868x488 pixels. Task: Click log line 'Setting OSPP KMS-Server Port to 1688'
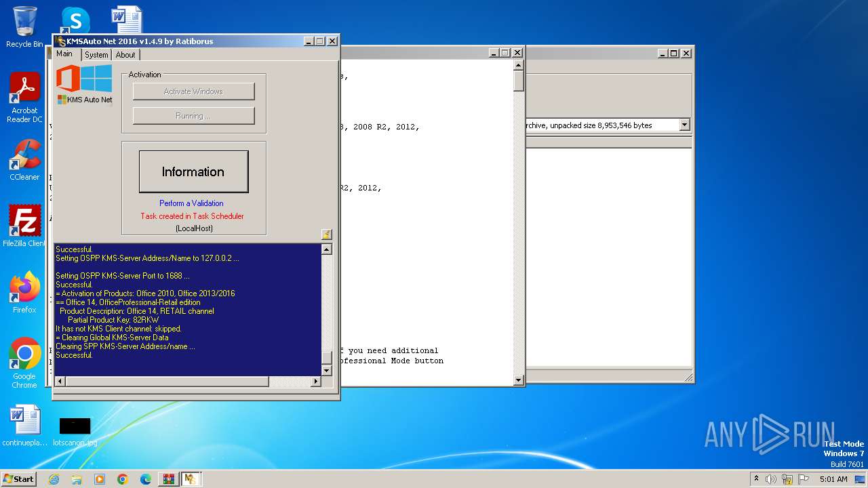coord(123,276)
